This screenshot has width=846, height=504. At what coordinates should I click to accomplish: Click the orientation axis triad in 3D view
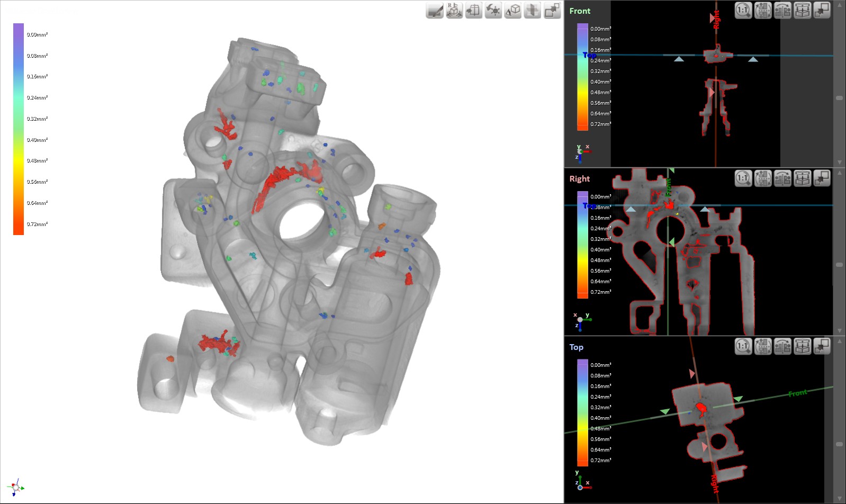coord(16,487)
